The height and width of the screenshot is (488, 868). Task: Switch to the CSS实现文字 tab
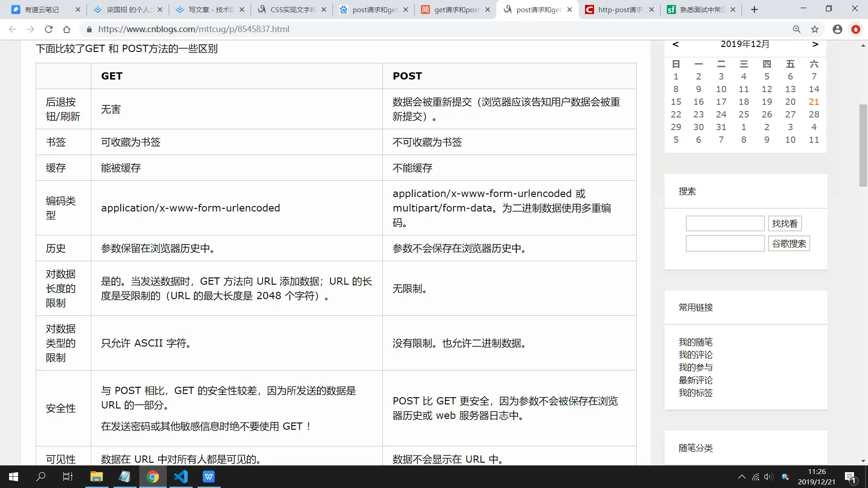pyautogui.click(x=292, y=9)
